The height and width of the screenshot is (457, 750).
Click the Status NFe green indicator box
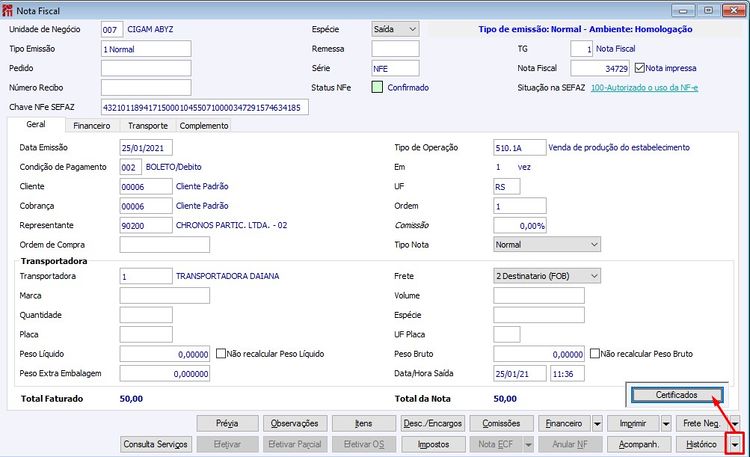tap(377, 87)
